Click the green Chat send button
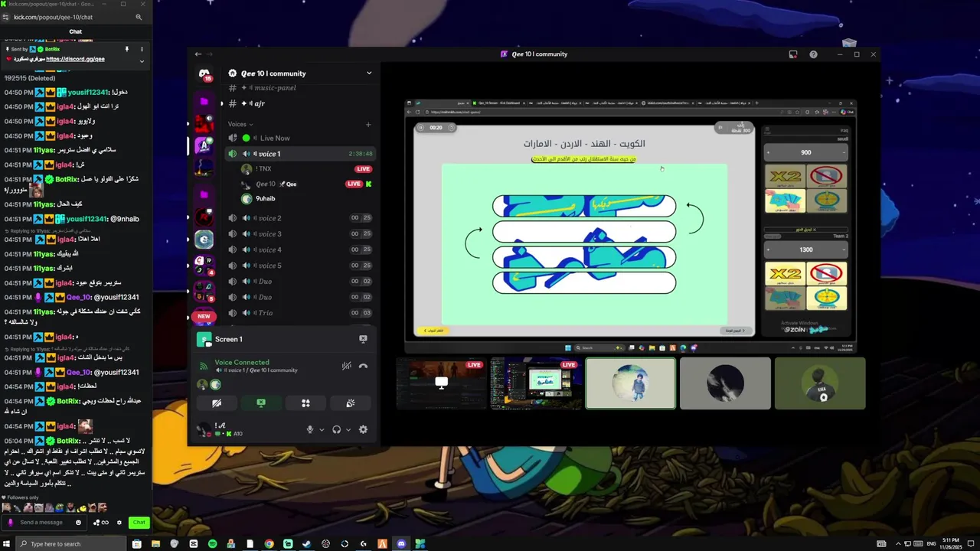Screen dimensions: 980x551 coord(139,523)
